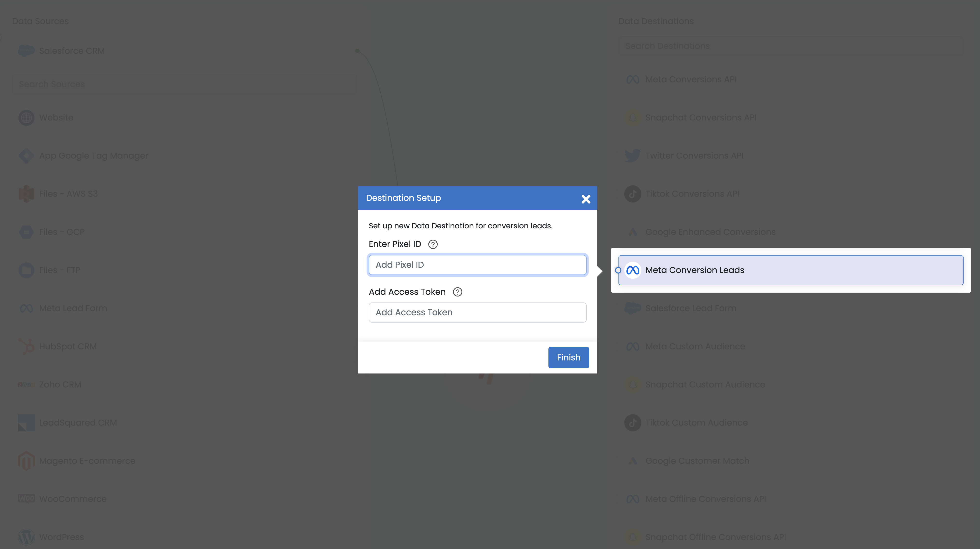The height and width of the screenshot is (549, 980).
Task: Select Tiktok Custom Audience destination
Action: [790, 423]
